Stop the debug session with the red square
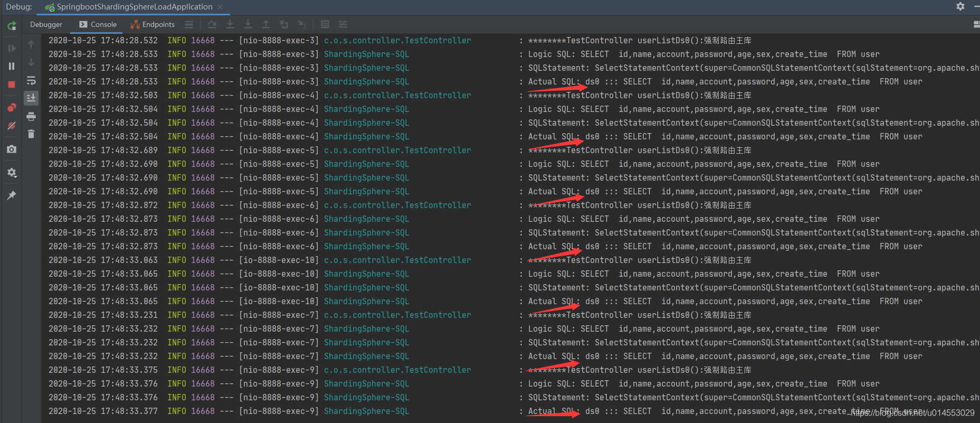Screen dimensions: 980x423 point(12,84)
